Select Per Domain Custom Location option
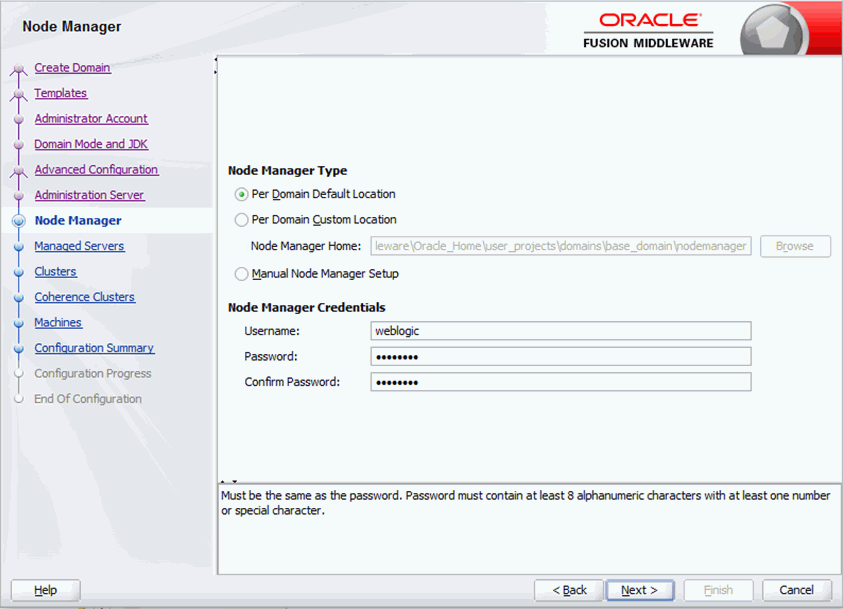Screen dimensions: 843x609 [x=241, y=220]
